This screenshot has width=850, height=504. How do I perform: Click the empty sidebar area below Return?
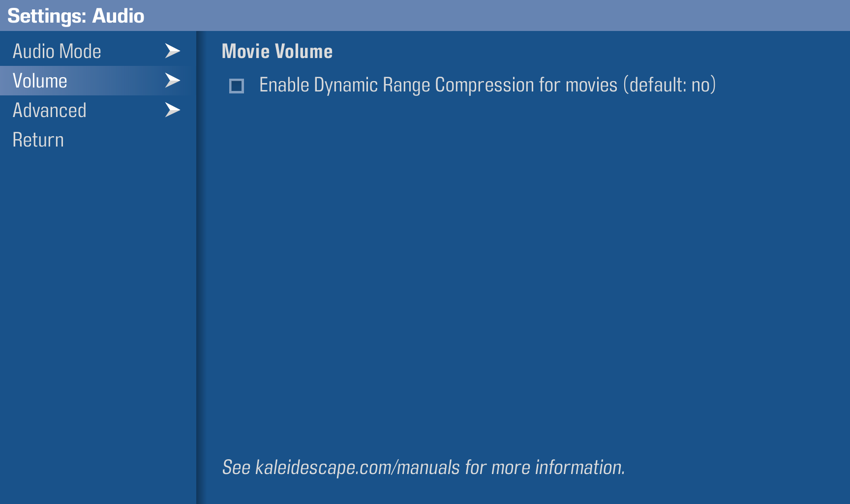pos(98,325)
